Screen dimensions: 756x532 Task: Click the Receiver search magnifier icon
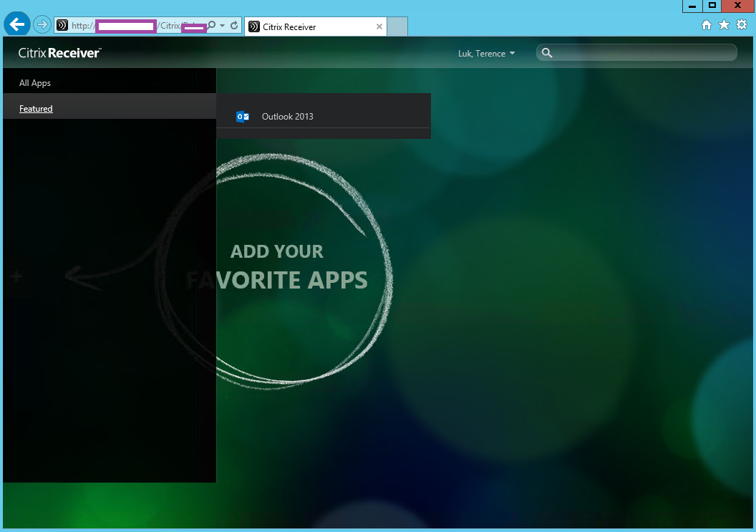click(x=547, y=52)
